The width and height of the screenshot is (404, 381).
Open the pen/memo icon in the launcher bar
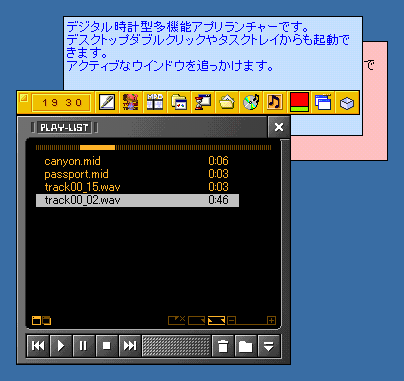coord(107,102)
